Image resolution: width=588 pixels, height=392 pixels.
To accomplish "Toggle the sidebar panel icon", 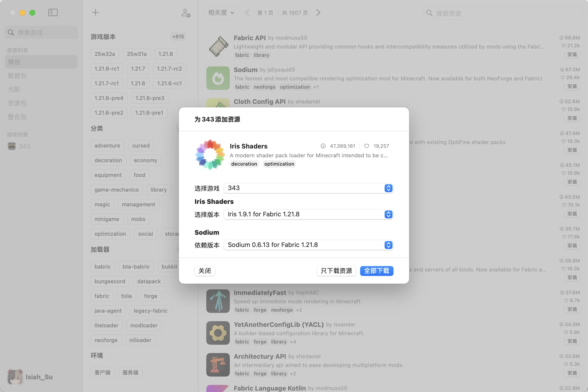I will pos(53,12).
